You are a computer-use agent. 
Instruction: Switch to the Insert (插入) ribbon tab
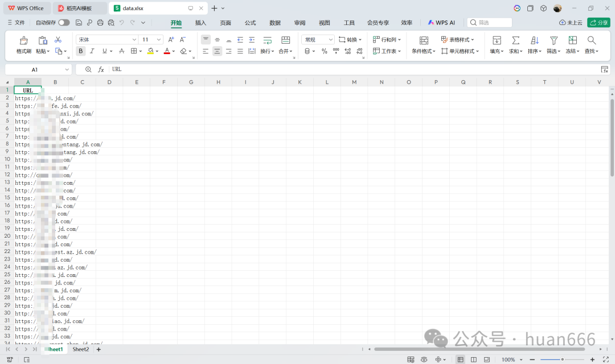(200, 23)
